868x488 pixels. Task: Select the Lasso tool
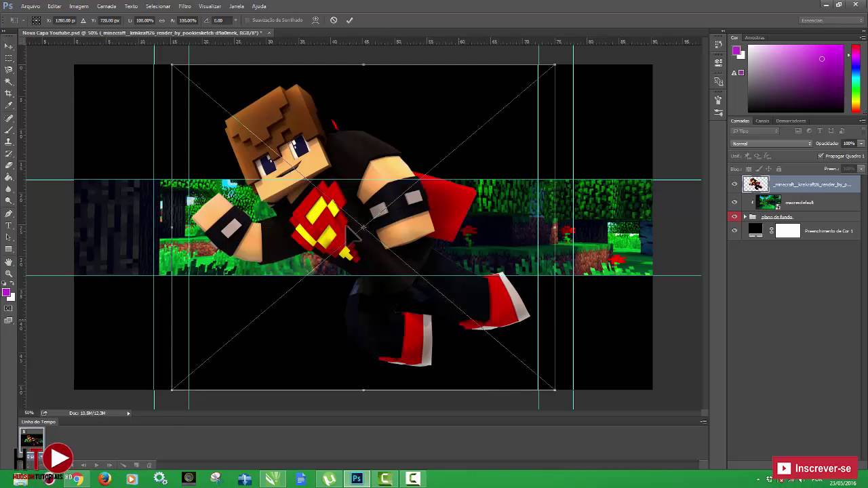click(9, 69)
